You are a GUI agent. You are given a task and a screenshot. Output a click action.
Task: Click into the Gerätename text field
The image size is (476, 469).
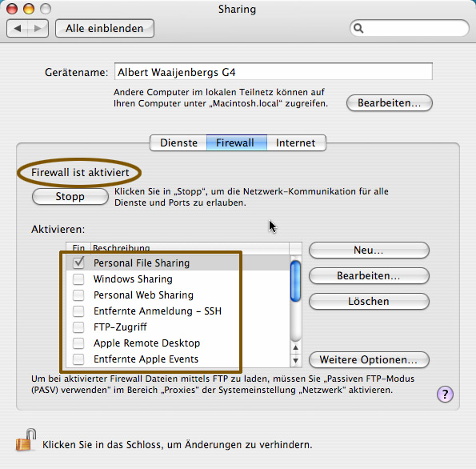274,72
